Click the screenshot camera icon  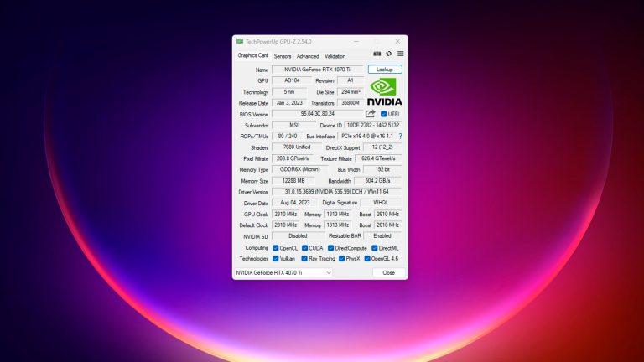coord(377,54)
